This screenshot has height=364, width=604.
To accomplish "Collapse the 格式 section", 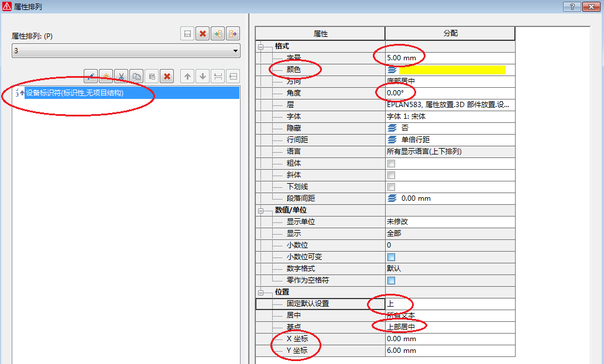I will pos(261,46).
